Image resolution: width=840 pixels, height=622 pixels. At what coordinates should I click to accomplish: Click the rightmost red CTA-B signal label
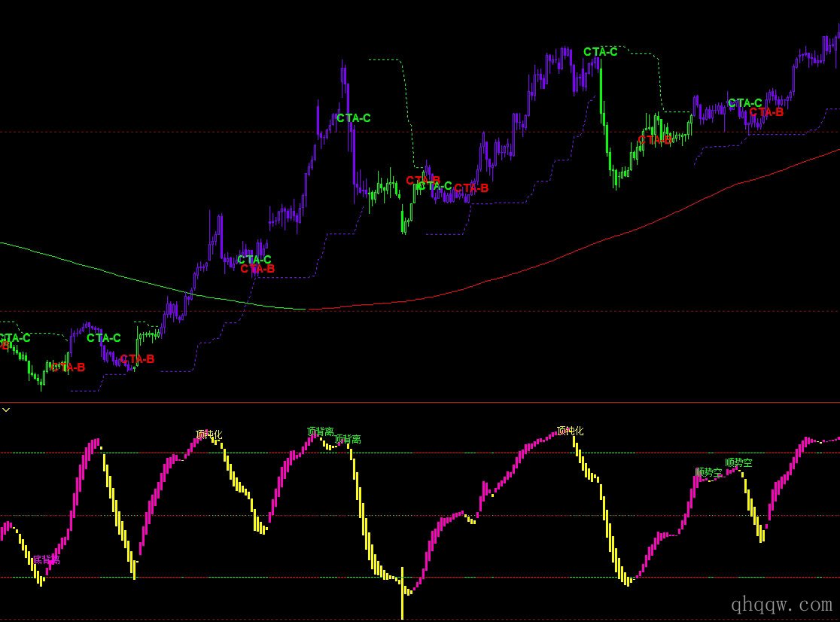pos(766,112)
